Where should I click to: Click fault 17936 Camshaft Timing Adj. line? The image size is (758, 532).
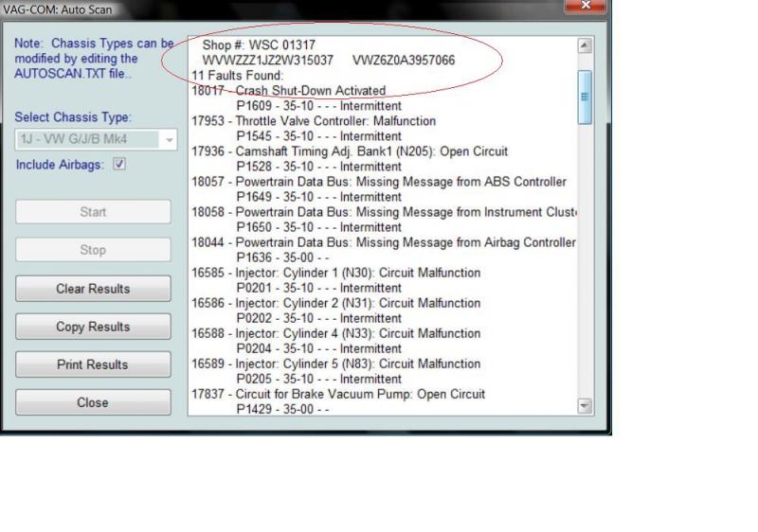tap(350, 151)
